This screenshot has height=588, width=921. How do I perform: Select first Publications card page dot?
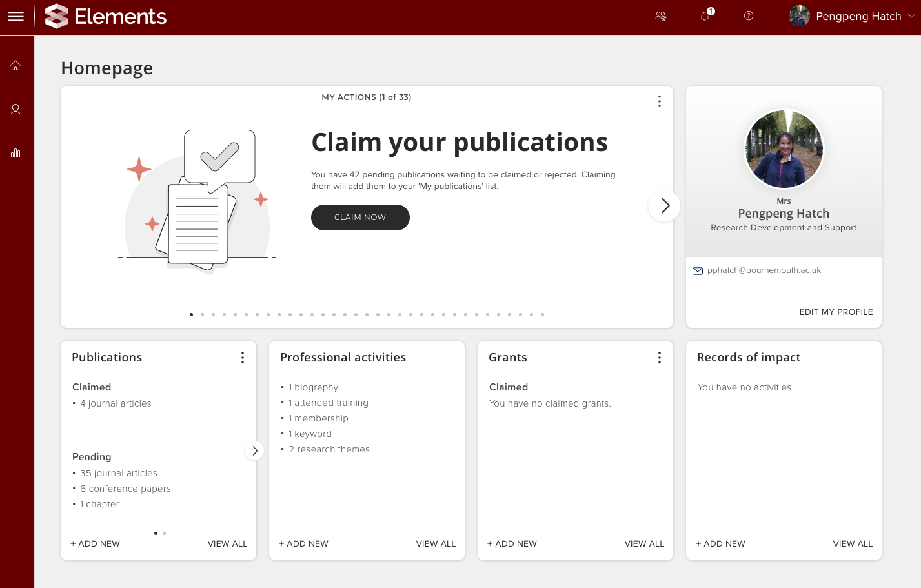pos(156,533)
